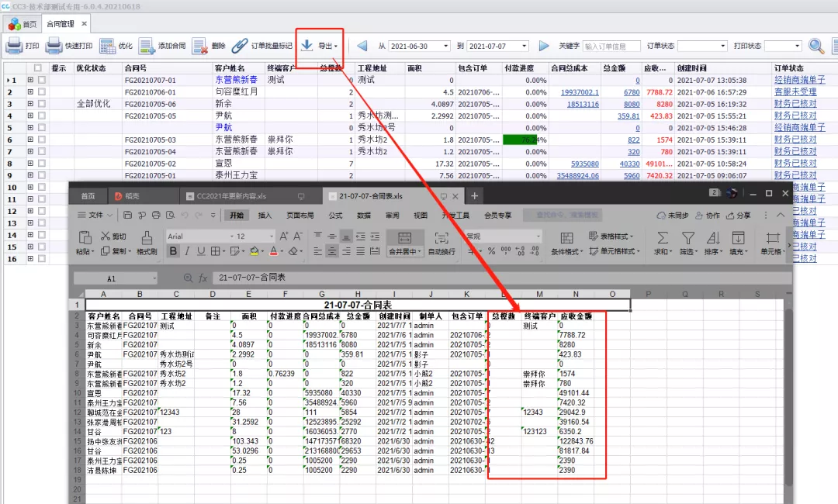Click the 关键字 keyword input field

[611, 47]
